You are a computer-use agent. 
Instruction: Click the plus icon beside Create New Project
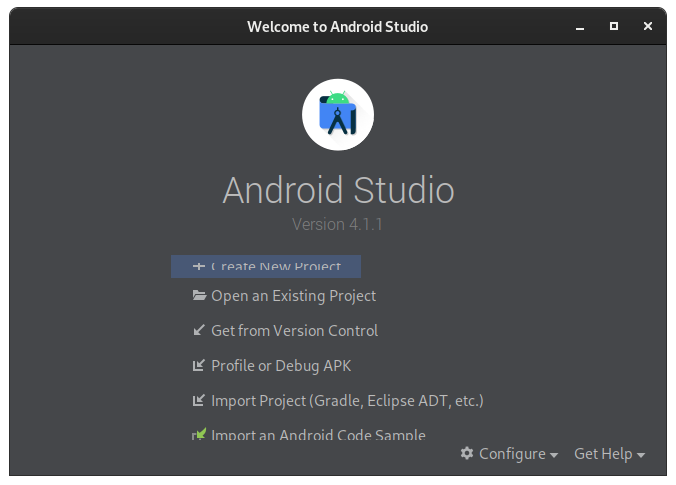click(199, 266)
